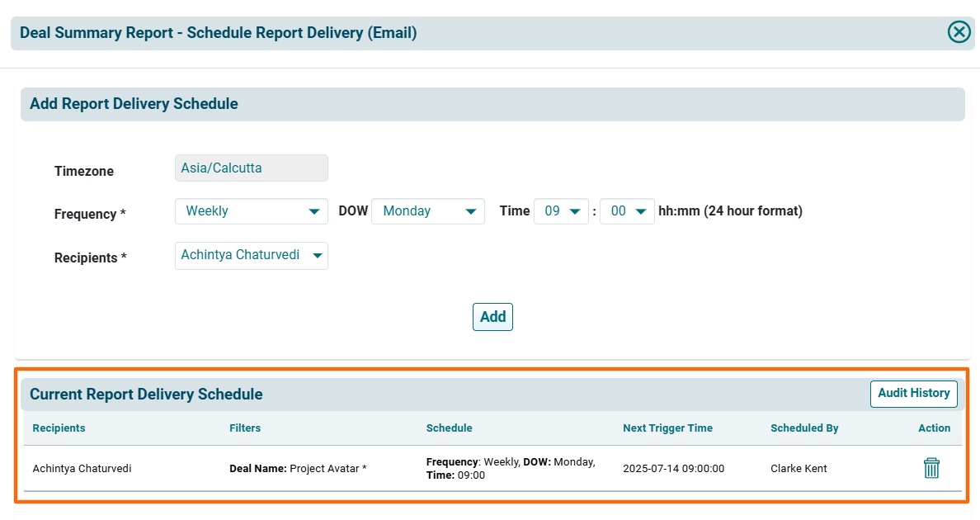Open the Frequency dropdown showing Weekly
980x520 pixels.
coord(251,211)
